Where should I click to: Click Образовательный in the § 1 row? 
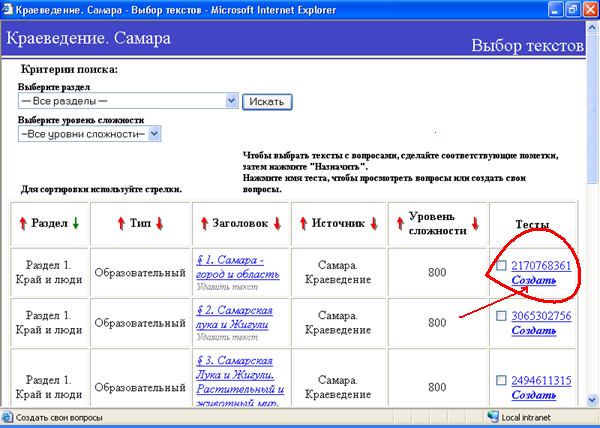[x=140, y=273]
